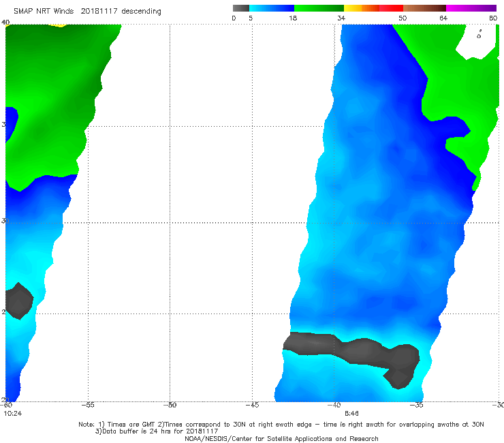Viewport: 504px width, 443px height.
Task: Click the note line starting "Note: 1) Times are GMT"
Action: (281, 425)
